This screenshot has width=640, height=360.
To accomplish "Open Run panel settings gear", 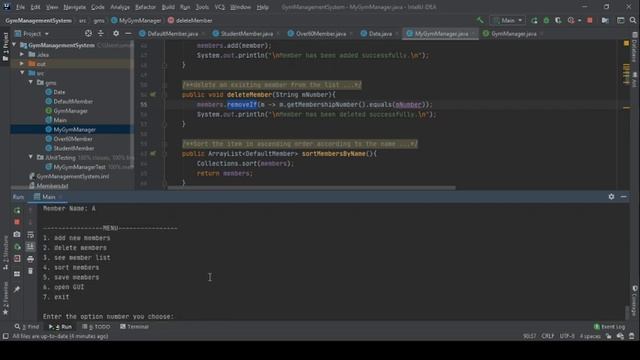I will tap(611, 196).
